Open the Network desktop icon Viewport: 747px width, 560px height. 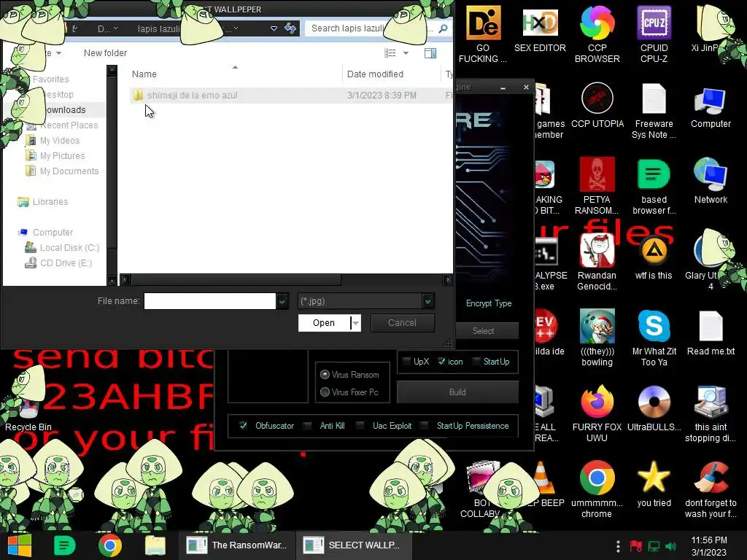tap(711, 181)
